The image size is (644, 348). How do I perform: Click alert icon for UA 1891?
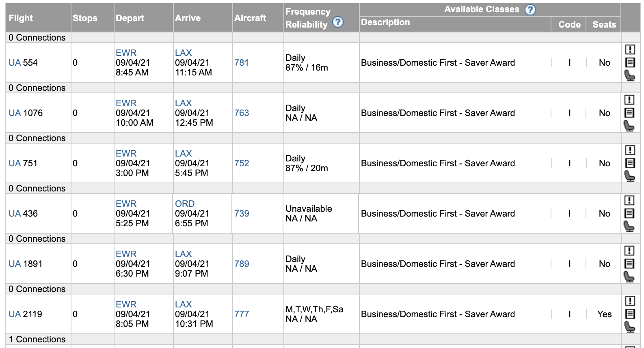tap(629, 251)
